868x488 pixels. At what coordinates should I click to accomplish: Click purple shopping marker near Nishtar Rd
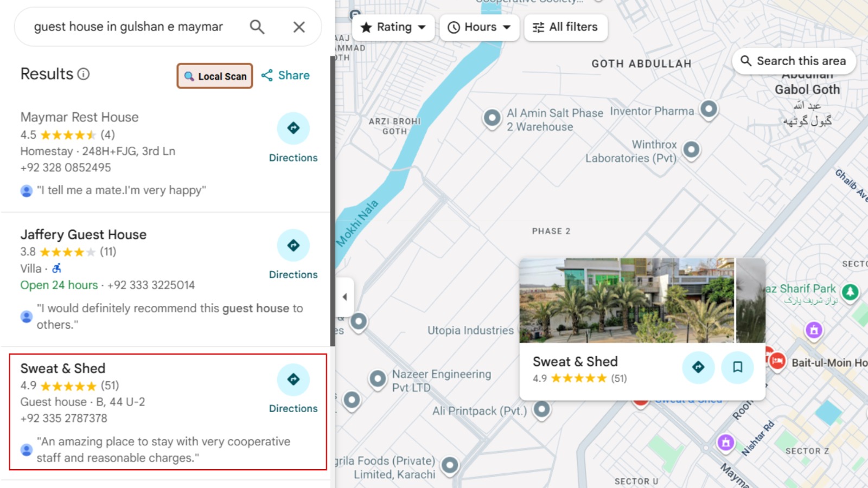pos(726,442)
